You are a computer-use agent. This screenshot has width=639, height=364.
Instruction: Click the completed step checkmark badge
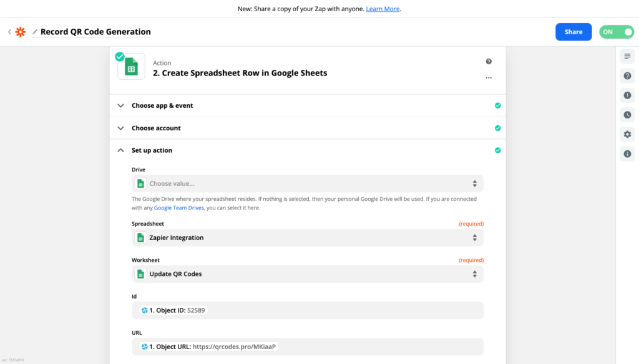click(x=119, y=55)
